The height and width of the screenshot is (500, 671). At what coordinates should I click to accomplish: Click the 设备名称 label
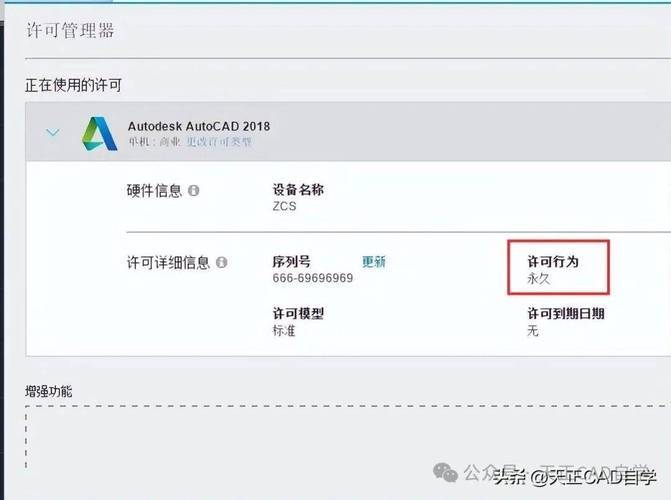tap(298, 190)
